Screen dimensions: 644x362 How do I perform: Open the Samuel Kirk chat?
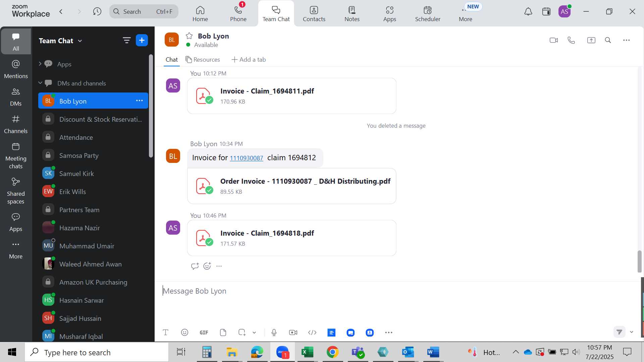point(93,174)
